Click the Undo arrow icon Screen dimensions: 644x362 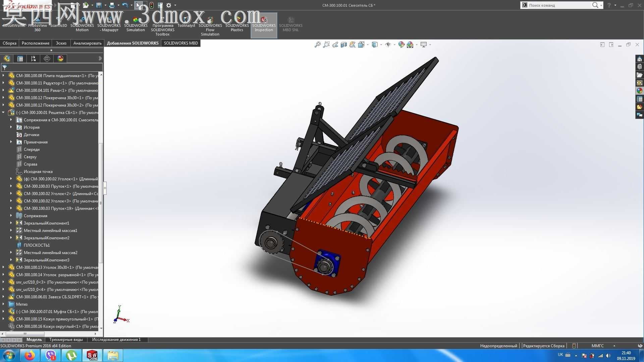tap(125, 5)
